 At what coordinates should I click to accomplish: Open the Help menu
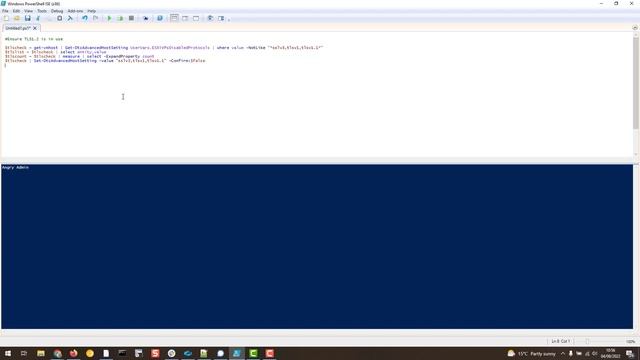click(x=91, y=11)
